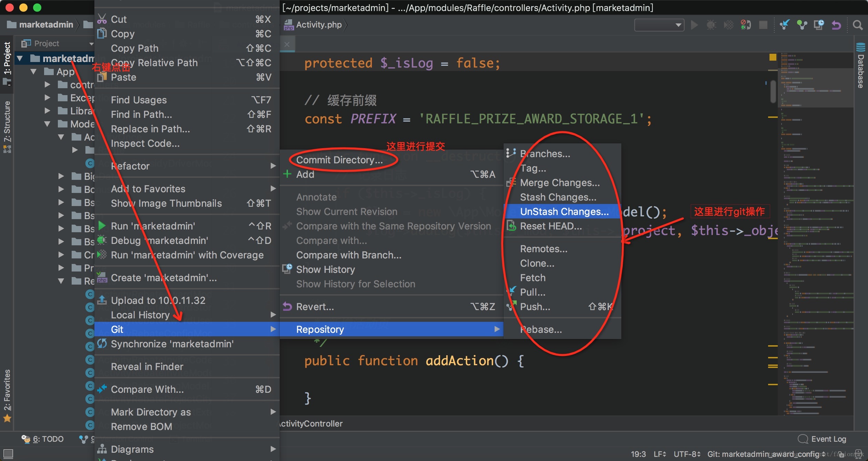Click Pull option in Repository submenu
868x461 pixels.
(533, 292)
